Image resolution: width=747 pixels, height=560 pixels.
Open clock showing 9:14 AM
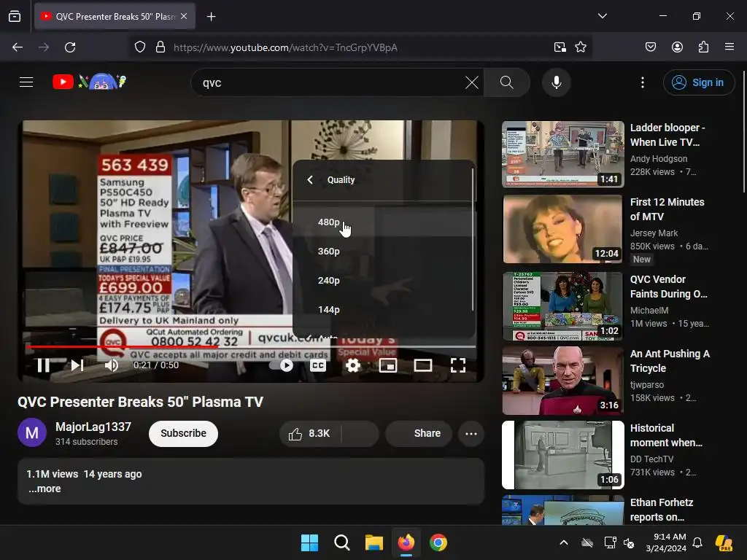(x=666, y=542)
